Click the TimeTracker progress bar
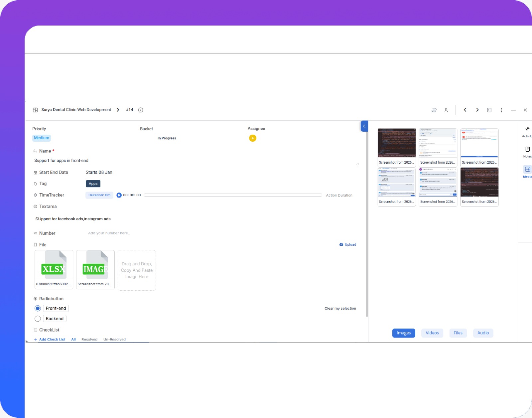The width and height of the screenshot is (532, 418). click(x=233, y=195)
